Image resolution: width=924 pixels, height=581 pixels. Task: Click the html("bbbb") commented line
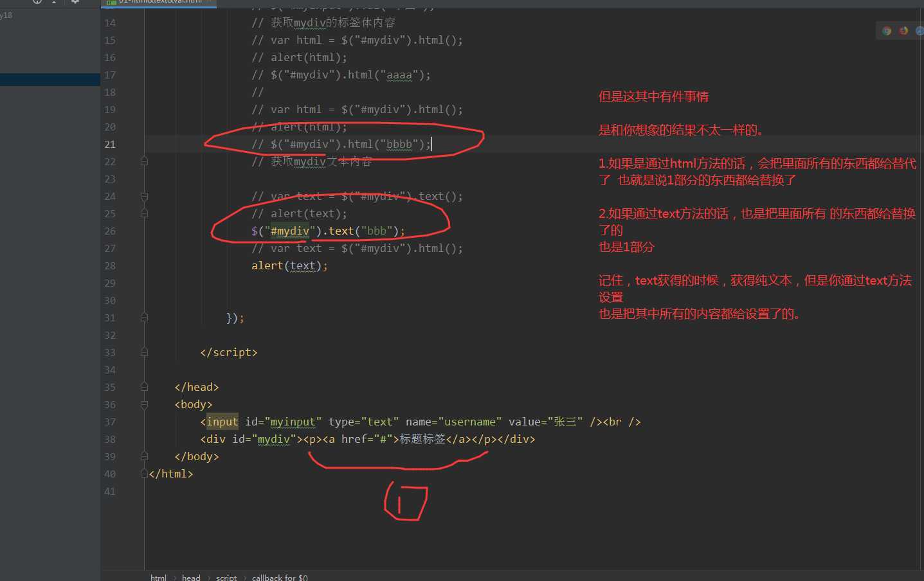[341, 144]
